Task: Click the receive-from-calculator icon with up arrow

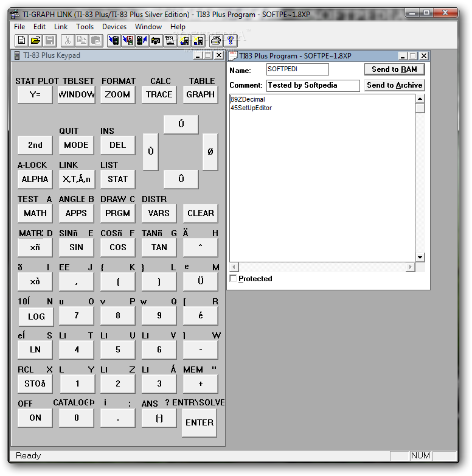Action: point(142,40)
